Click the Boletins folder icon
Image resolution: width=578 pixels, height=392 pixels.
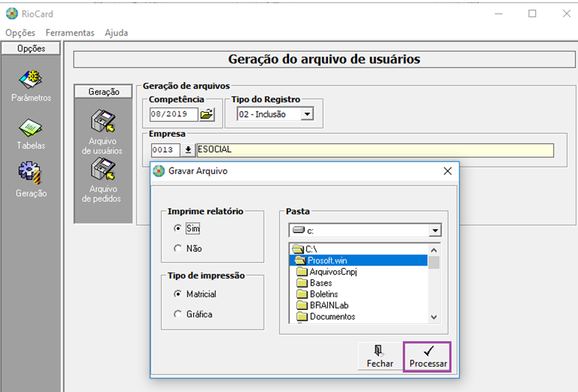[x=302, y=294]
